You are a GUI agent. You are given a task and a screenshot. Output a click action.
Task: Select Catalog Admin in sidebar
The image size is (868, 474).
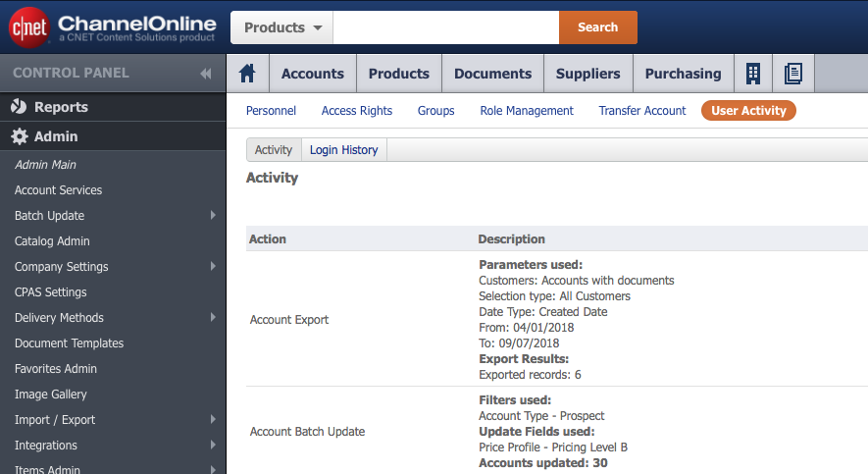(52, 241)
